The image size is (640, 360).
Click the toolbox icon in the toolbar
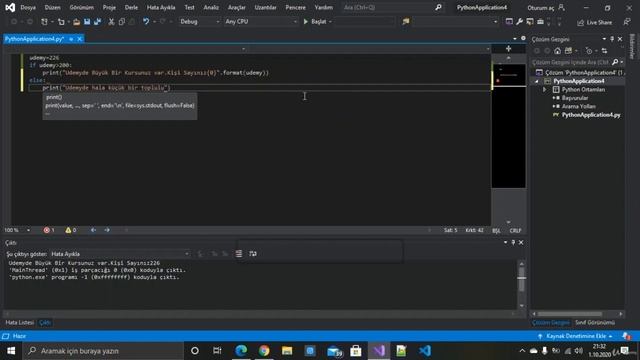[540, 22]
